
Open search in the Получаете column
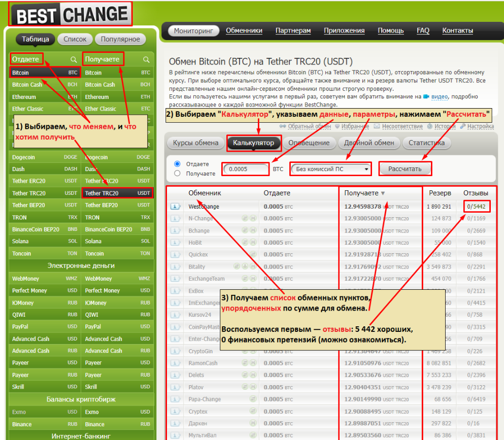[x=146, y=59]
